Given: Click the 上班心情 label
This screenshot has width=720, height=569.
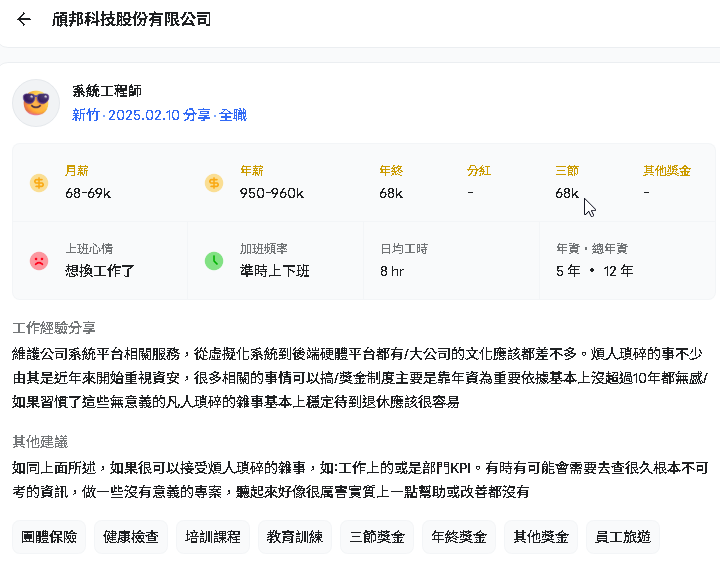Looking at the screenshot, I should [x=89, y=249].
